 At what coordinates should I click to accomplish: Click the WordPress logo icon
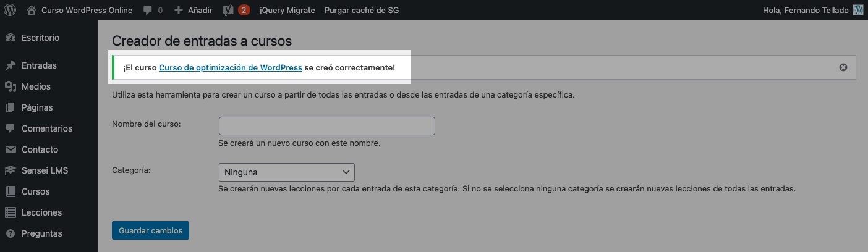[11, 10]
